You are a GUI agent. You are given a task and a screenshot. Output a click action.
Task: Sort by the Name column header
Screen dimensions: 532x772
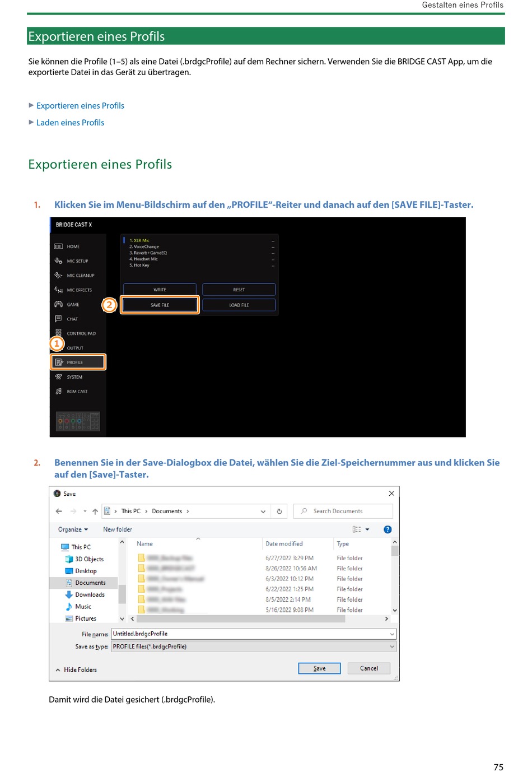point(144,543)
